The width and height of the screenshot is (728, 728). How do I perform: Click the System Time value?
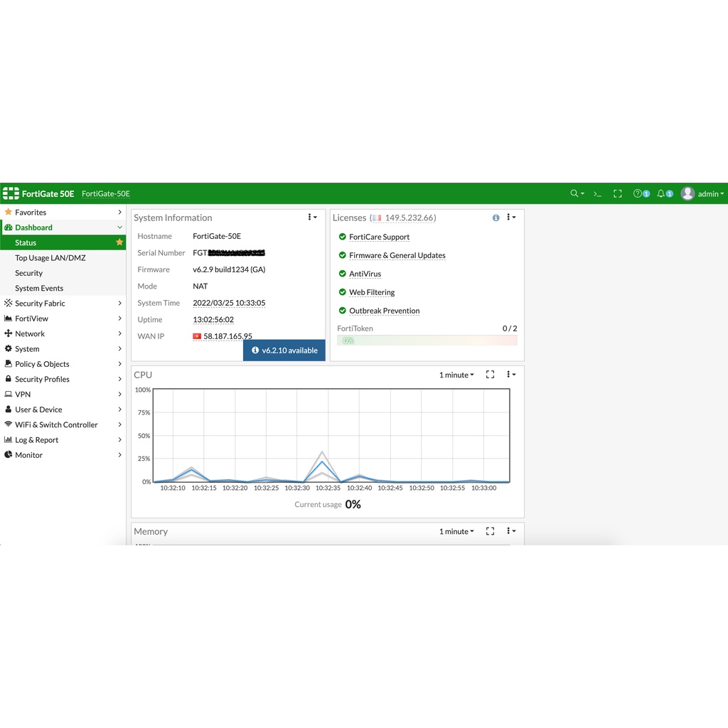click(229, 303)
